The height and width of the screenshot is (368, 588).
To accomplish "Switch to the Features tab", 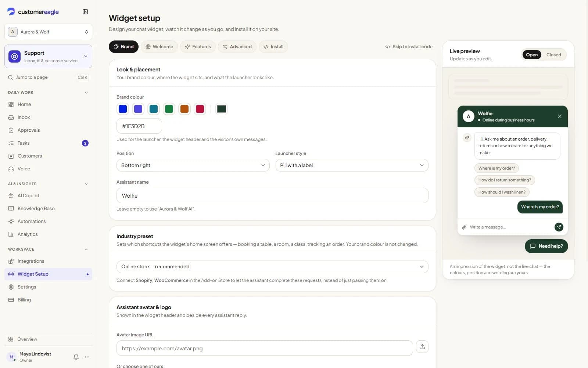I will tap(198, 47).
